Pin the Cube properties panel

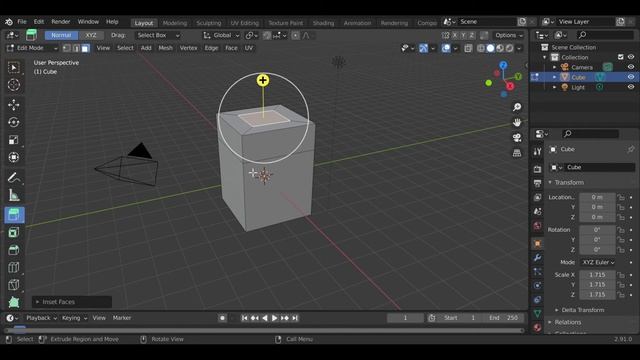click(x=630, y=149)
